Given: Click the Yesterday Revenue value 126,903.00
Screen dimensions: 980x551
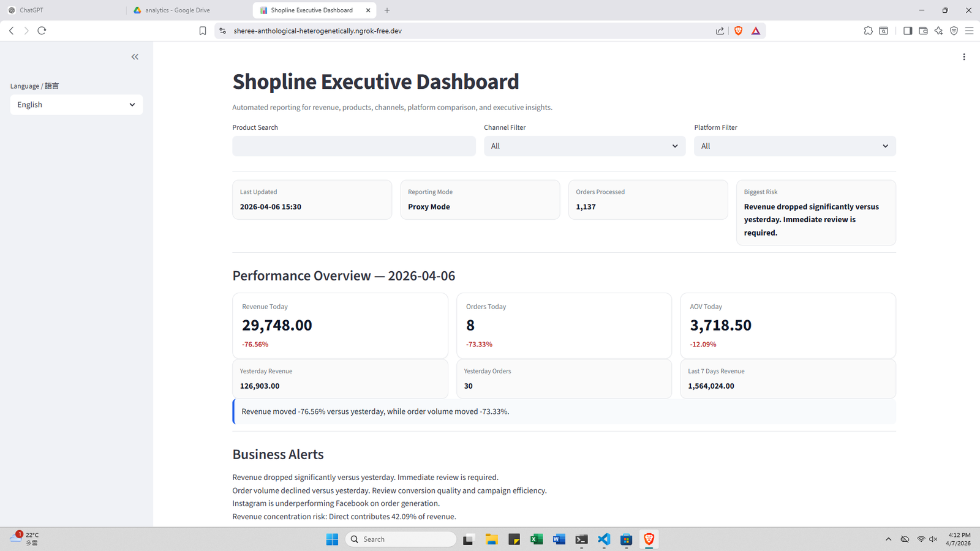Looking at the screenshot, I should click(260, 386).
